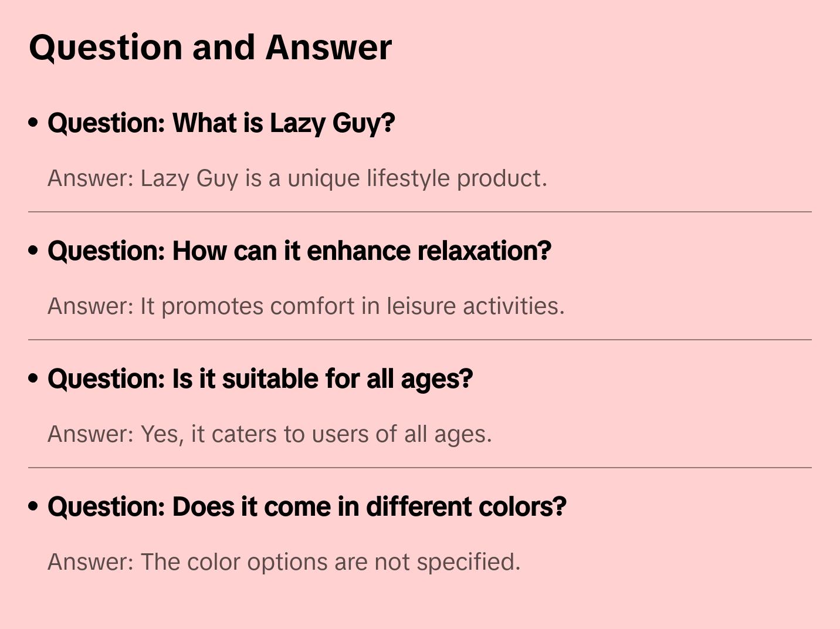Click the bullet beside the relaxation question

(33, 251)
